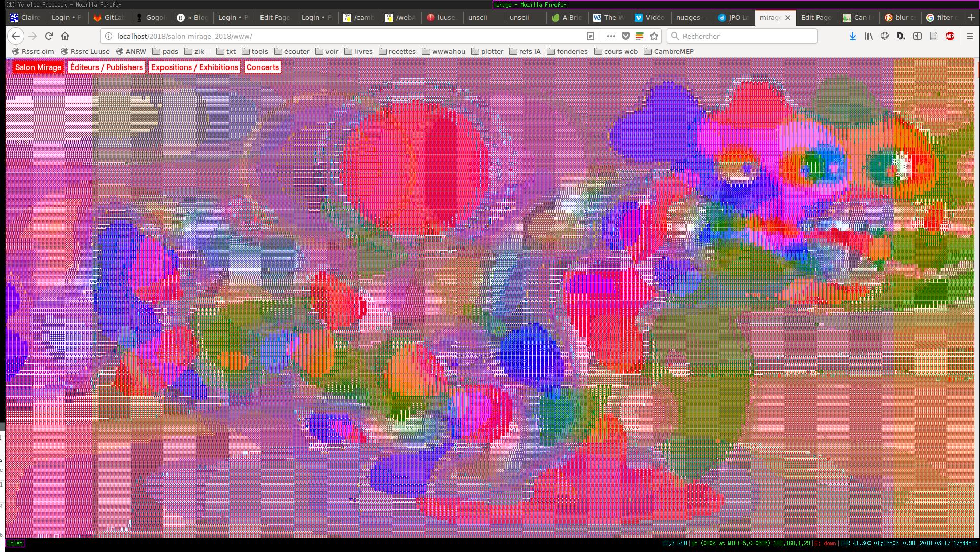Open a new tab with plus button
This screenshot has width=980, height=552.
point(971,17)
